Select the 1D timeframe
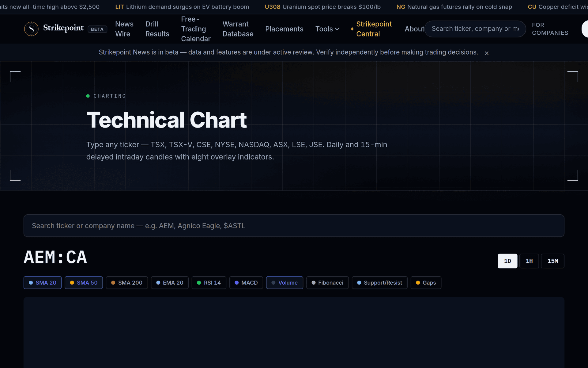 pyautogui.click(x=507, y=261)
